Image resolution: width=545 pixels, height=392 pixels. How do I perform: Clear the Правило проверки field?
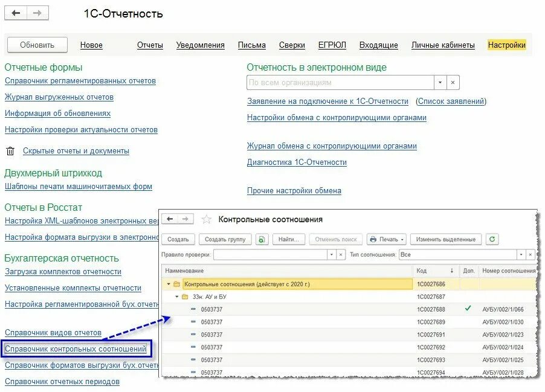(x=341, y=255)
